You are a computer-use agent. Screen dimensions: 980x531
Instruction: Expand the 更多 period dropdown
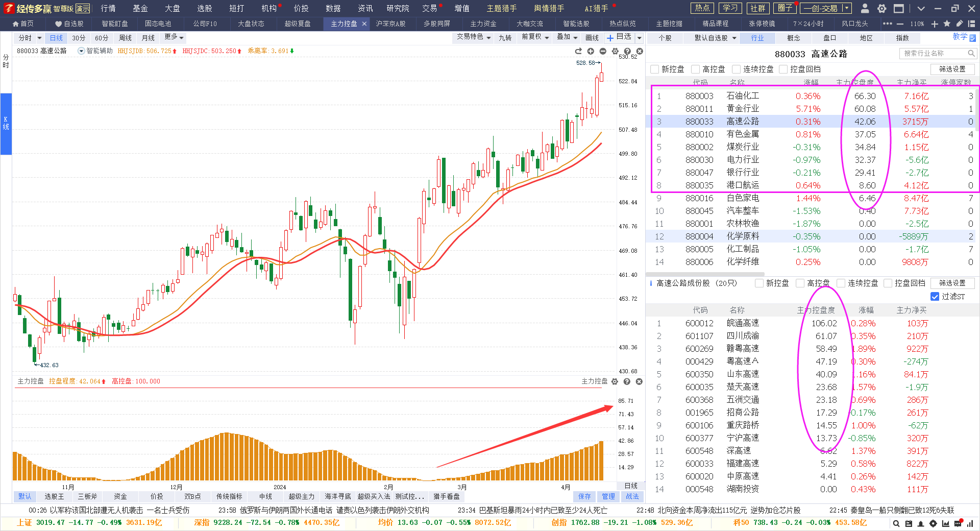point(174,37)
